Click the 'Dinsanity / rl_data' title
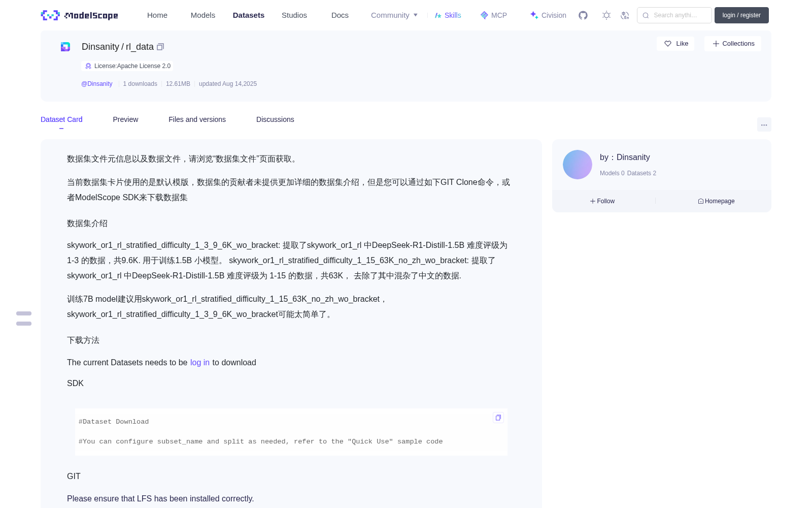This screenshot has height=508, width=812. tap(118, 47)
